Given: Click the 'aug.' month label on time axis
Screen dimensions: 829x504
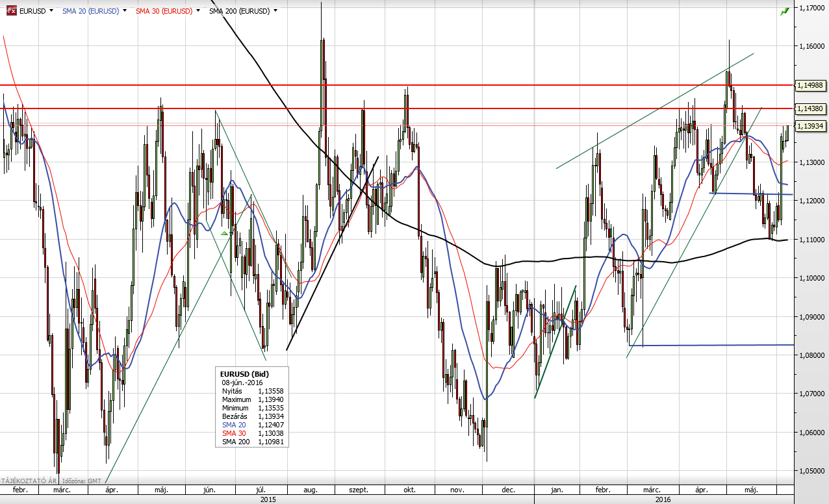Looking at the screenshot, I should point(310,490).
